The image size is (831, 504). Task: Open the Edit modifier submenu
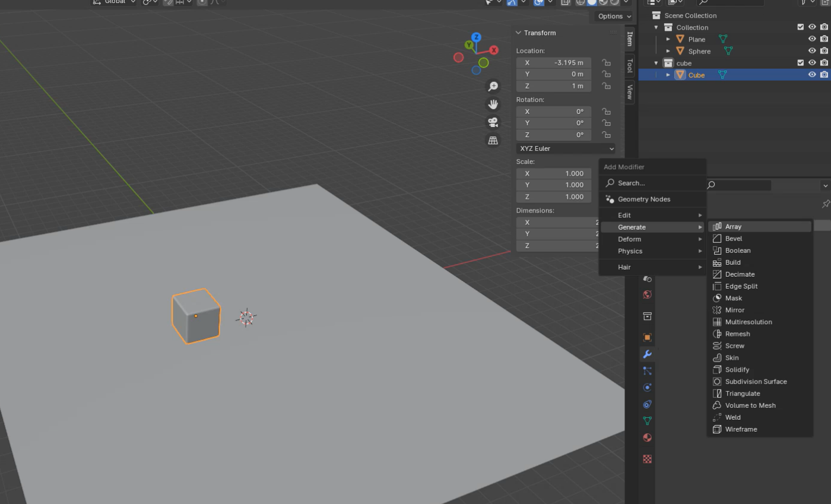pos(653,215)
